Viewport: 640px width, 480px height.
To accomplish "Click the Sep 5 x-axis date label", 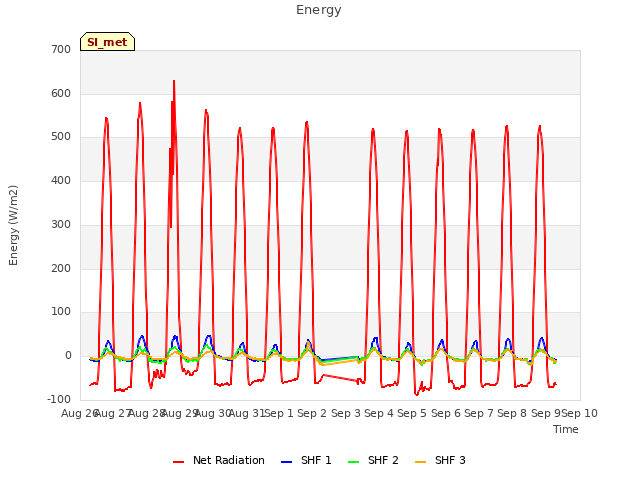I will [412, 413].
